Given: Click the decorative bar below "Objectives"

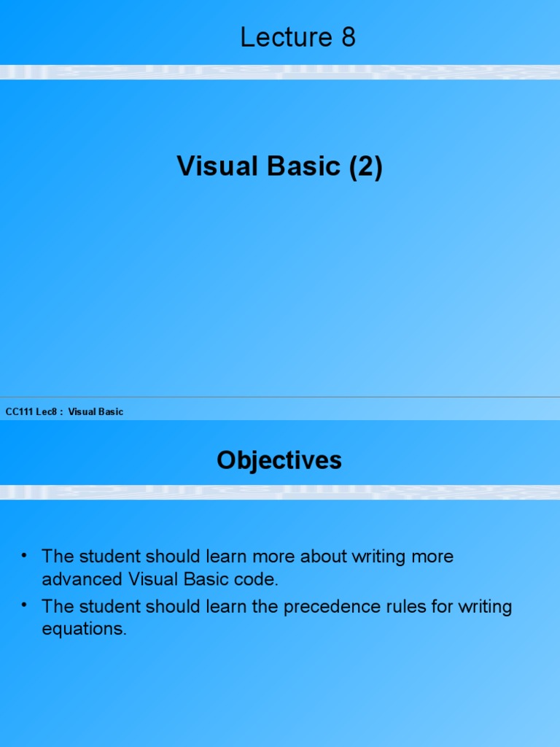Looking at the screenshot, I should (x=280, y=492).
